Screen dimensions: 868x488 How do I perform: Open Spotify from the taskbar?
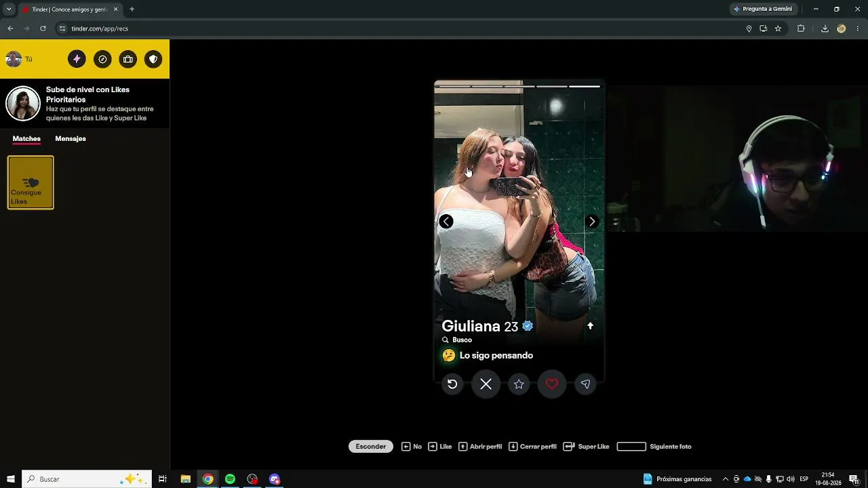230,479
